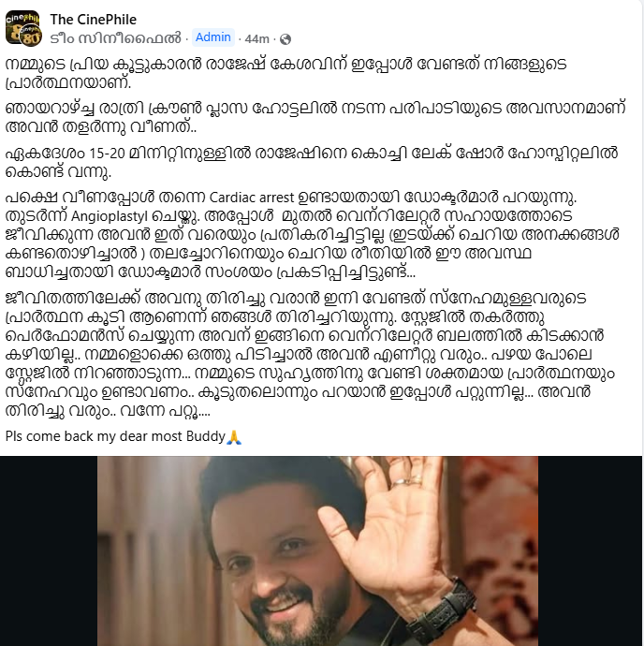Click the paragraph starting with ഞായറാഴ്ച

coord(315,117)
